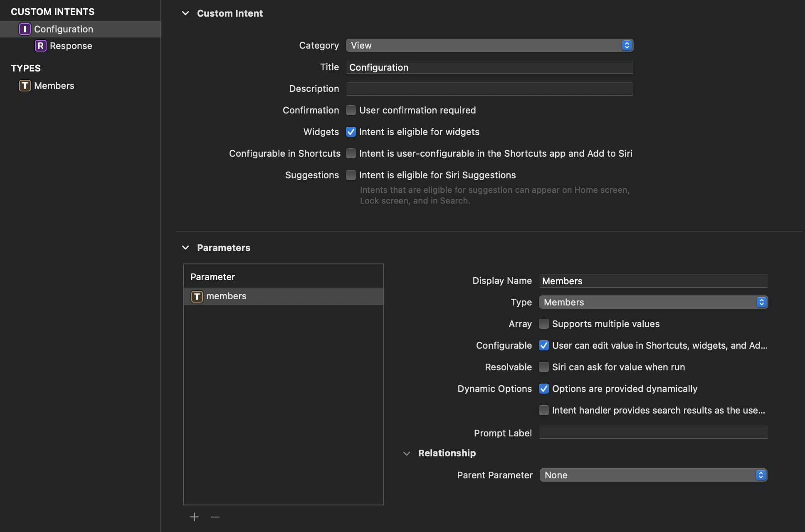
Task: Select the Response item in sidebar
Action: pos(71,46)
